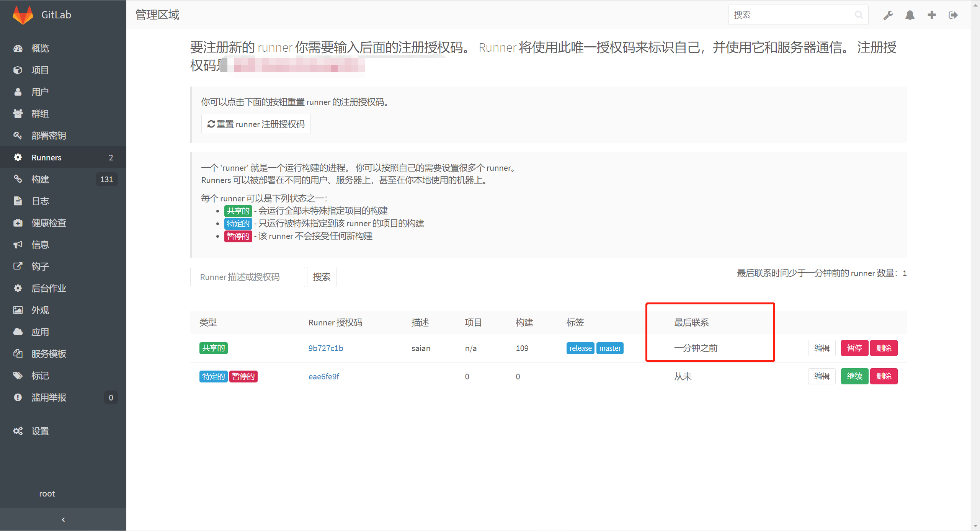Click the Runner 描述或授权码 search field
Viewport: 980px width, 531px height.
coord(247,277)
